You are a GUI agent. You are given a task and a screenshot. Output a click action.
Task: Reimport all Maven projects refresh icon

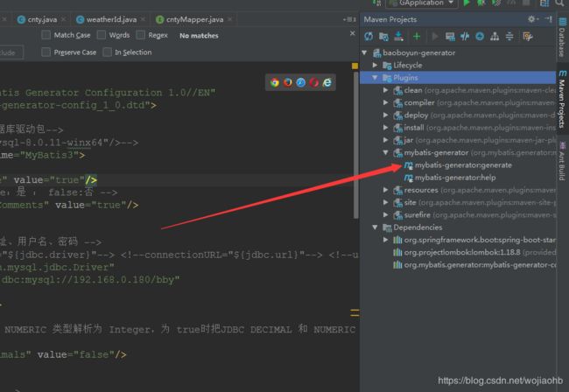click(369, 36)
